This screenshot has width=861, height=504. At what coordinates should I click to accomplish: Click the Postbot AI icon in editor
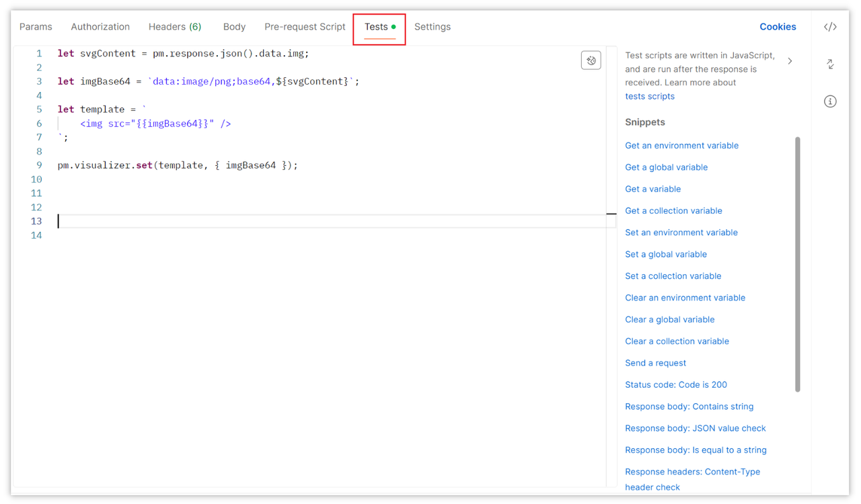pos(591,60)
